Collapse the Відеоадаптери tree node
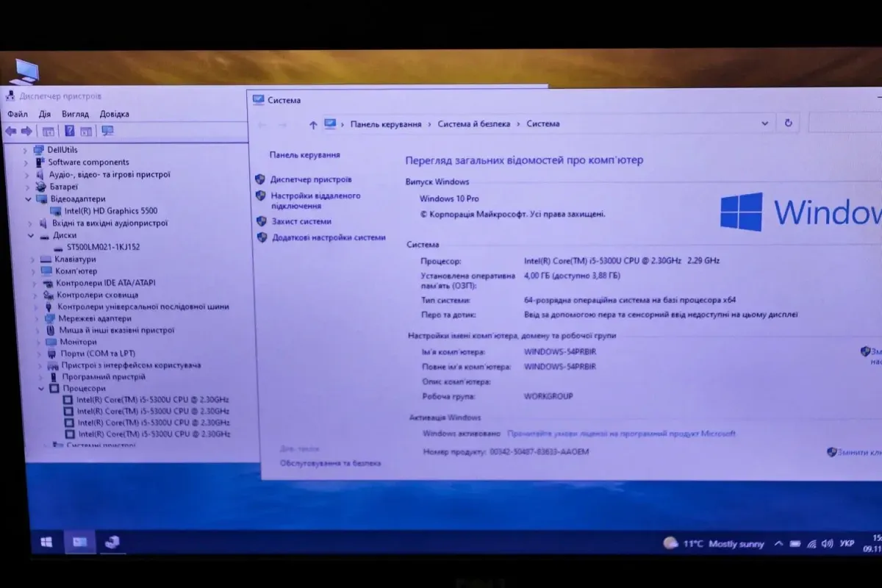This screenshot has height=588, width=882. click(29, 199)
